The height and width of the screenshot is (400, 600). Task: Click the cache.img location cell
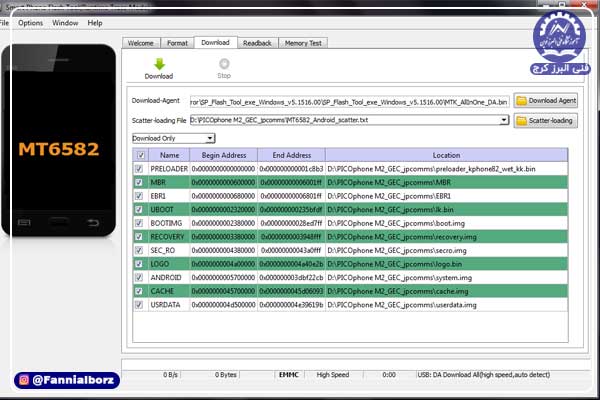coord(447,291)
